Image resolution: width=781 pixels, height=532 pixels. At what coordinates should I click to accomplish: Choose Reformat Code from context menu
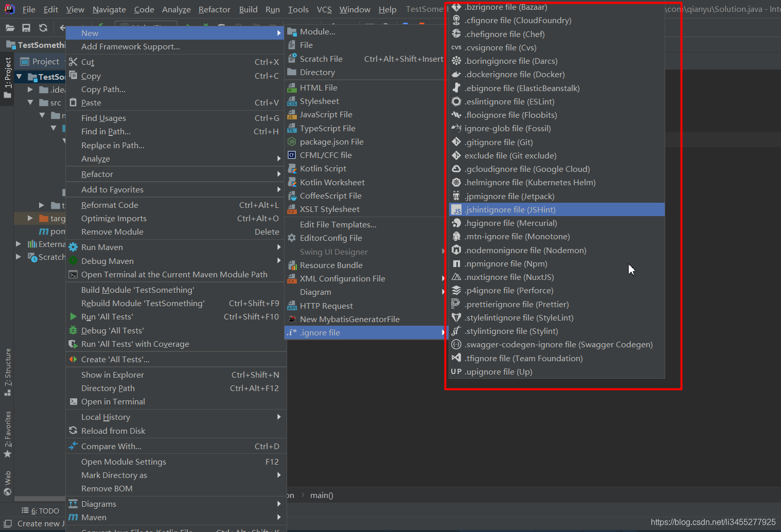click(176, 205)
